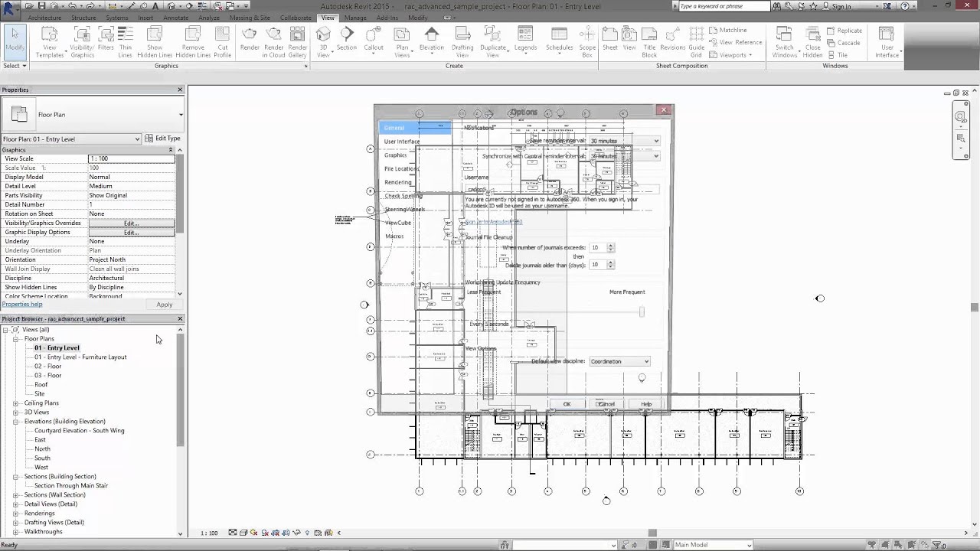Open the Select panel dropdown
The width and height of the screenshot is (980, 551).
coord(15,66)
